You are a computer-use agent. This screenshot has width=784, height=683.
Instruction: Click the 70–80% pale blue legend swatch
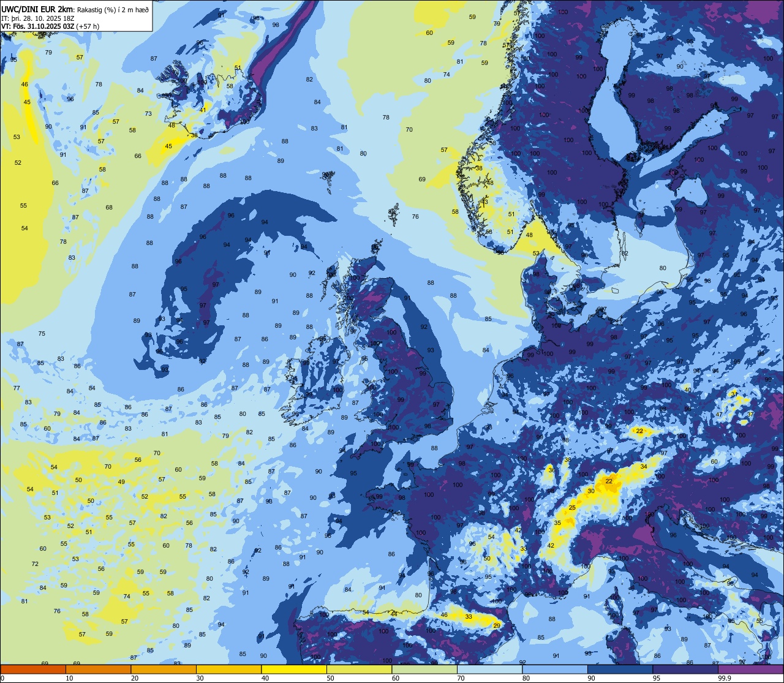click(x=489, y=669)
